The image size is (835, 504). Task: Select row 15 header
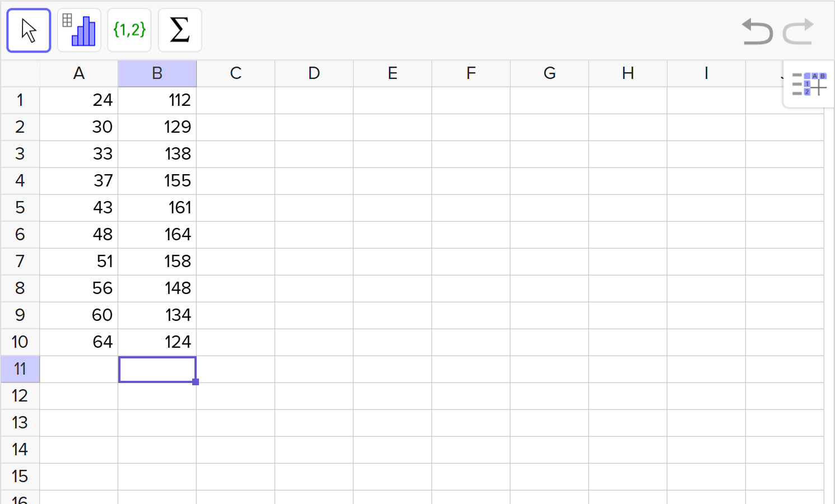[x=20, y=477]
